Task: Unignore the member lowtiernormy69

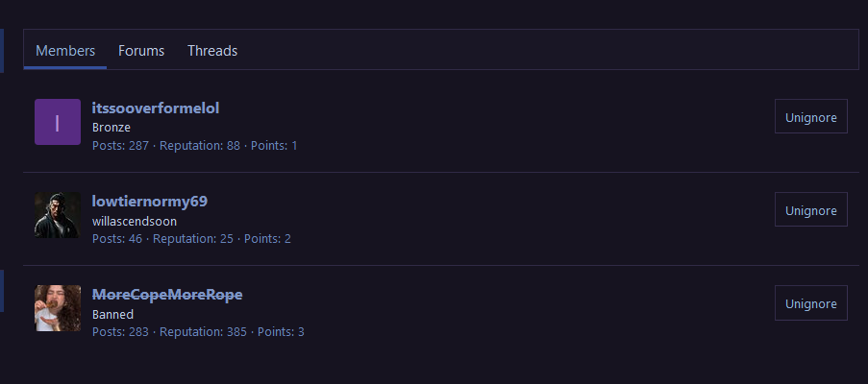Action: [810, 210]
